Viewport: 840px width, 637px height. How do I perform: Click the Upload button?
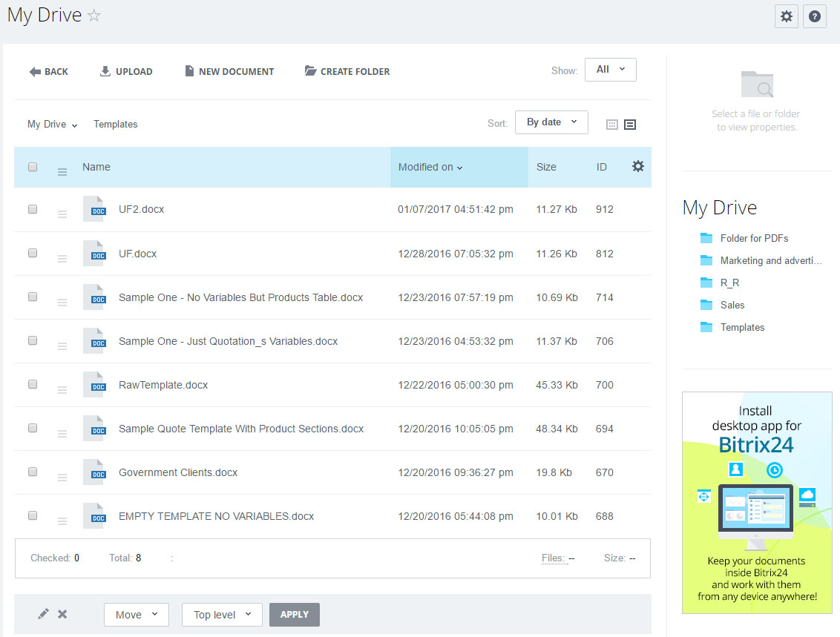126,72
